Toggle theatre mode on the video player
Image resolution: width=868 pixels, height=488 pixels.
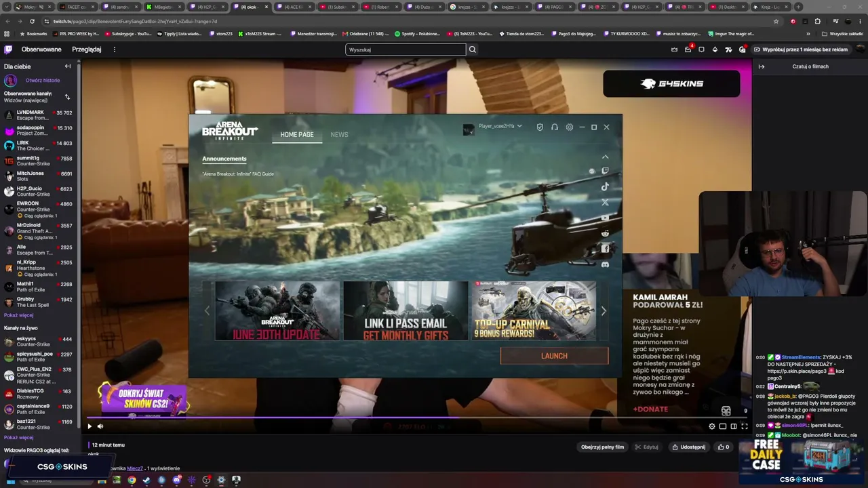click(x=734, y=426)
